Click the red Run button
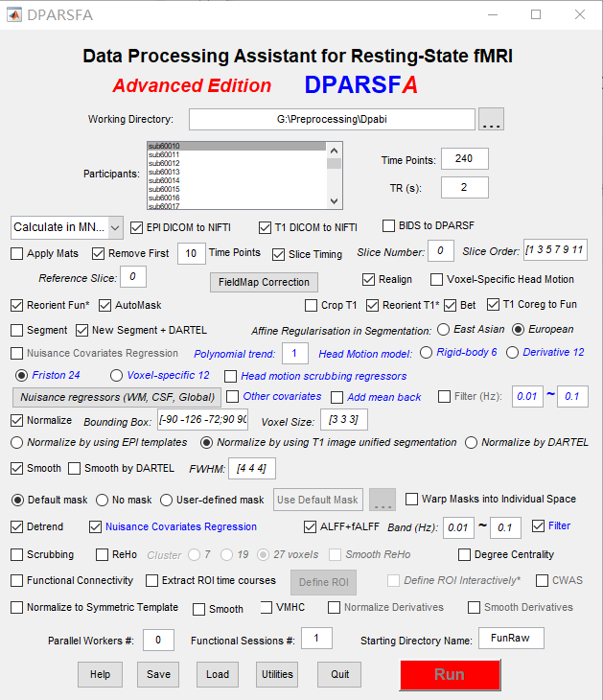 point(449,674)
